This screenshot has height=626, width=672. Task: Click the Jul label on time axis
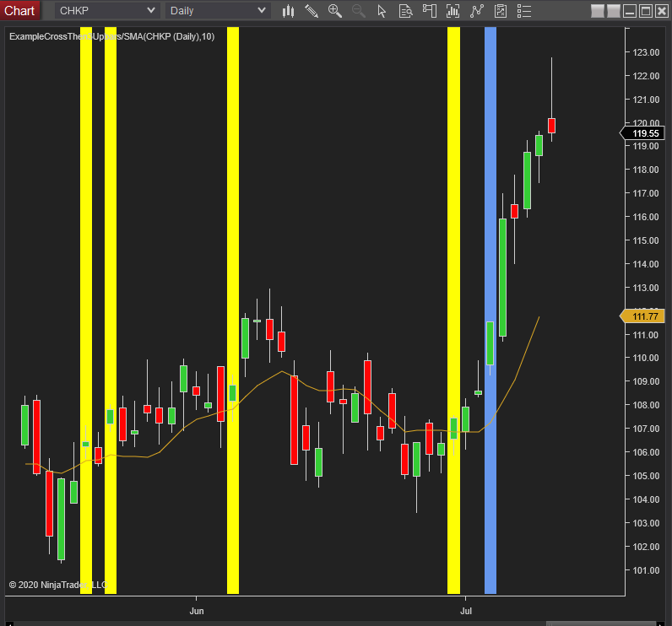pos(466,611)
